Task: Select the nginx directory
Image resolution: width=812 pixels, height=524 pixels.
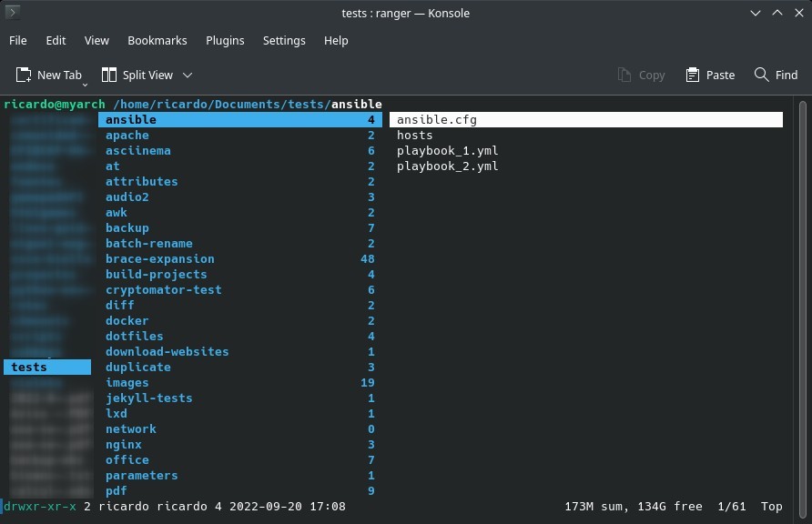Action: pyautogui.click(x=240, y=445)
